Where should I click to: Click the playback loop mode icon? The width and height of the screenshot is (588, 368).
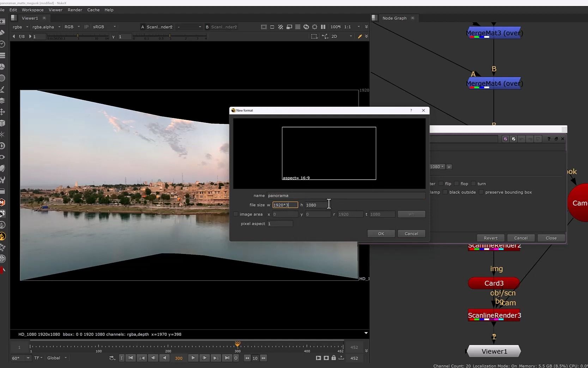[x=112, y=358]
